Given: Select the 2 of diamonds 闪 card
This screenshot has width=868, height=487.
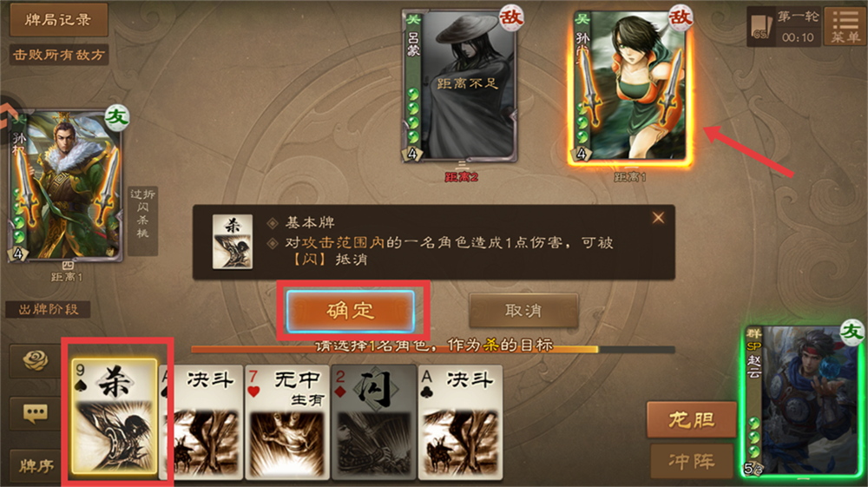Looking at the screenshot, I should tap(373, 422).
